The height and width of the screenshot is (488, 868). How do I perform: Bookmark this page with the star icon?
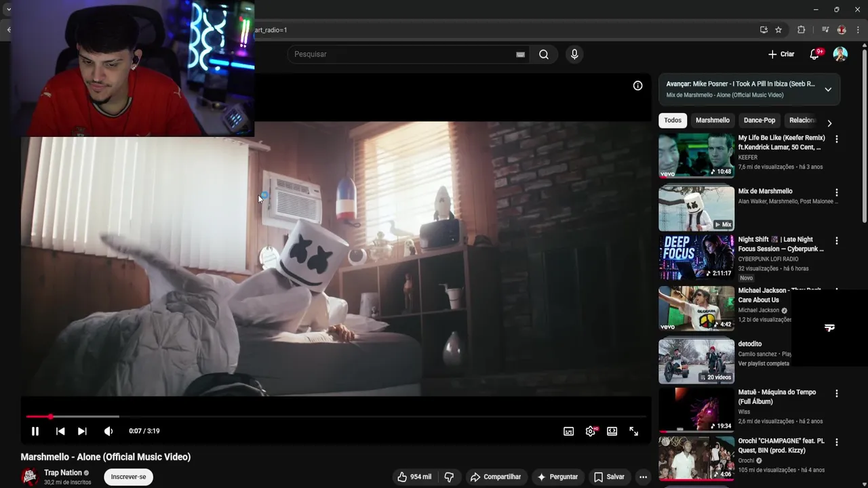coord(778,30)
